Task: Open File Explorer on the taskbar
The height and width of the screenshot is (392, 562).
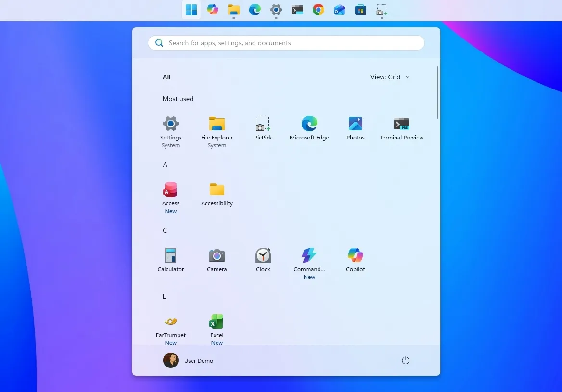Action: (x=234, y=10)
